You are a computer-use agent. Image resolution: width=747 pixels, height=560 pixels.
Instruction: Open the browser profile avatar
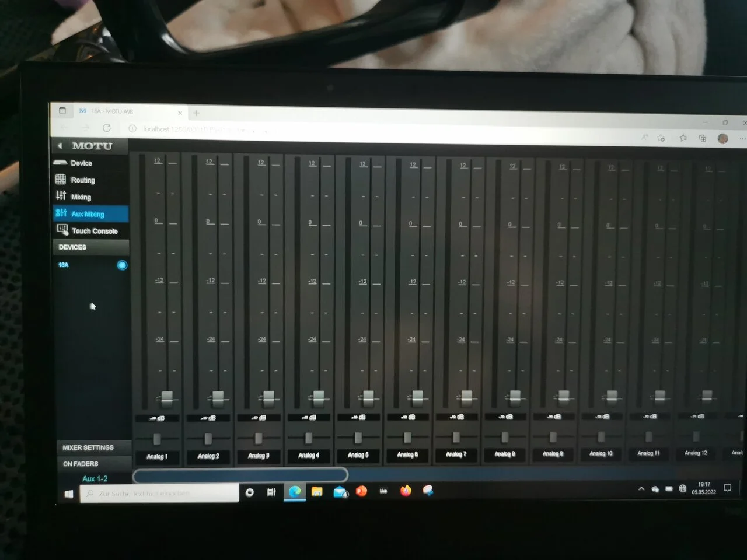coord(723,138)
